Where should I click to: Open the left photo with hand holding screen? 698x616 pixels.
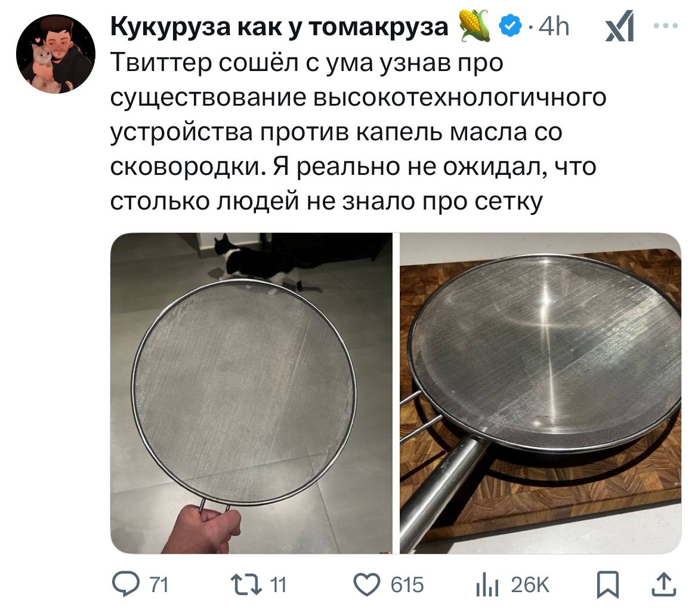click(x=252, y=393)
